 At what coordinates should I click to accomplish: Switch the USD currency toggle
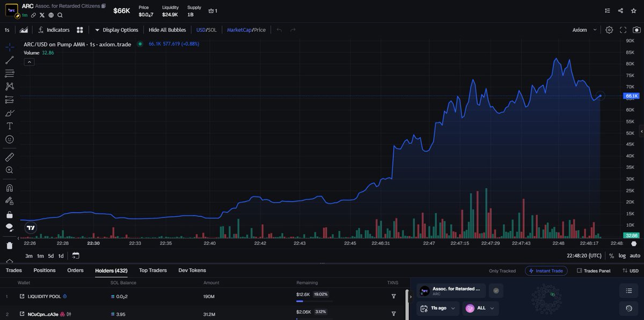630,271
